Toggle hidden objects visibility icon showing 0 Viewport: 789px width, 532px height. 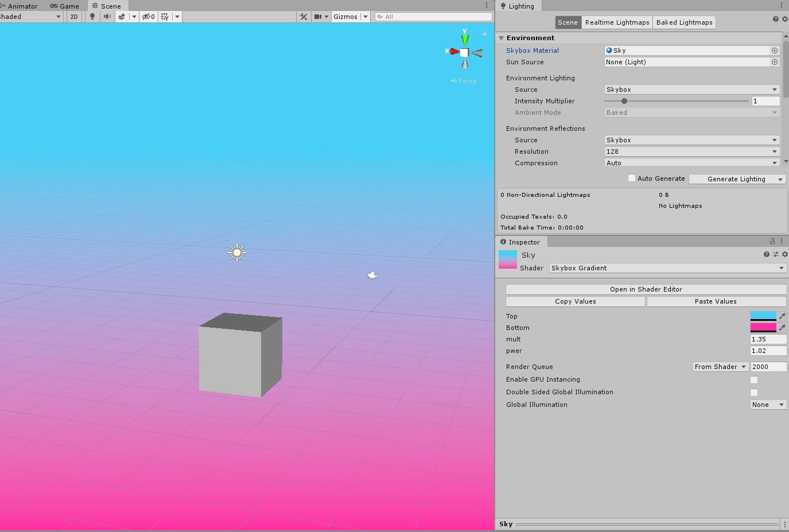(149, 17)
